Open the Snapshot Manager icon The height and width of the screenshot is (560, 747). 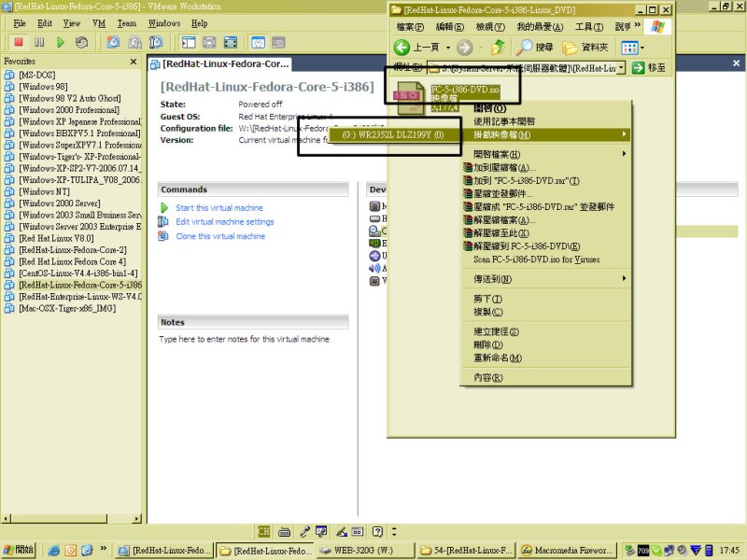click(x=156, y=42)
